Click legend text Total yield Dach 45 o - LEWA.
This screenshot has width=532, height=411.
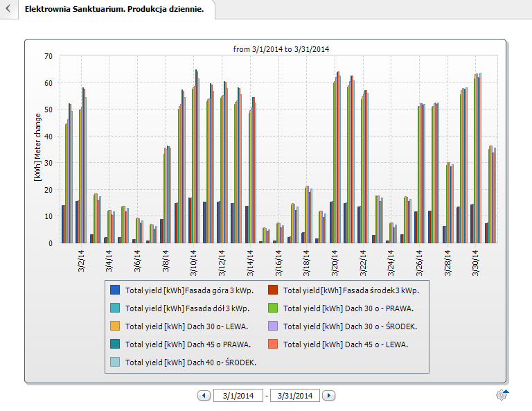point(346,344)
